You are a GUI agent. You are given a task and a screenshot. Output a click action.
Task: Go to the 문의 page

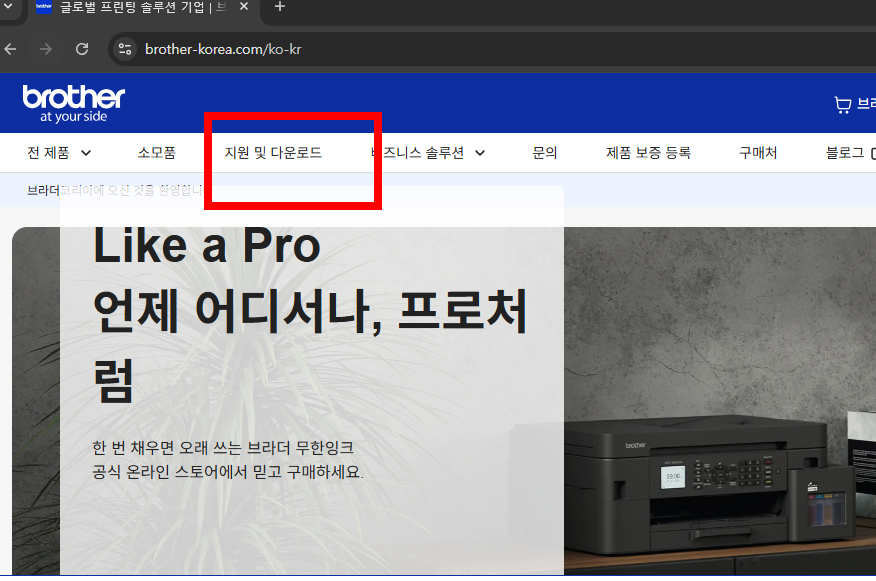tap(545, 152)
